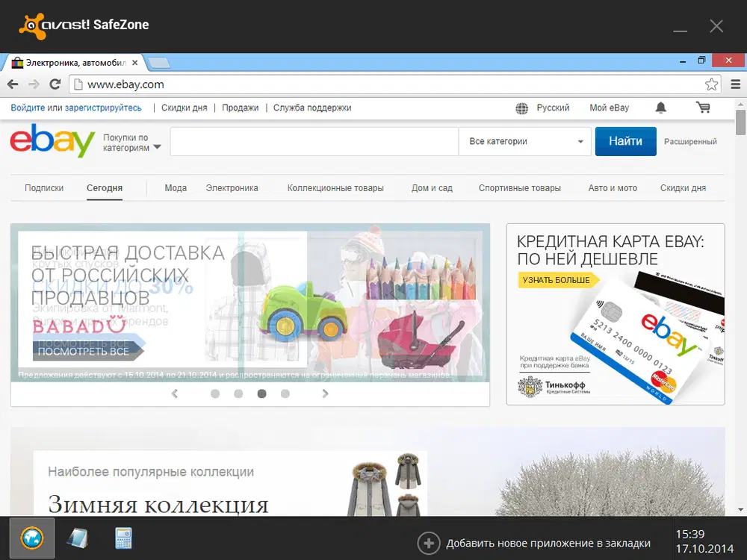Image resolution: width=747 pixels, height=560 pixels.
Task: Click the back navigation arrow
Action: click(13, 84)
